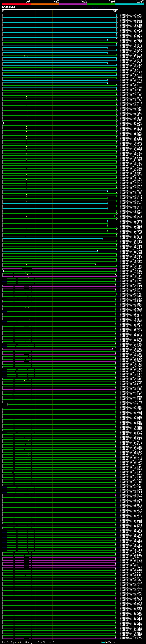
Task: Click the red 20% identity legend segment
Action: (16, 4)
